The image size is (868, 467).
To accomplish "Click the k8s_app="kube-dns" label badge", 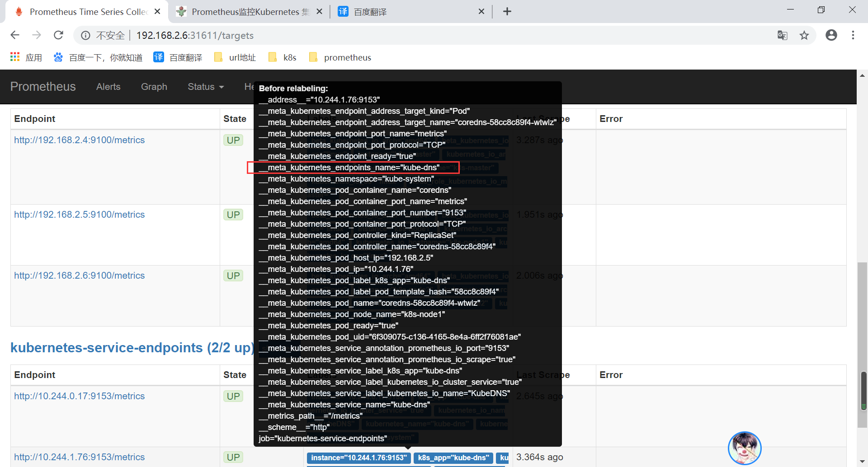I will click(x=453, y=458).
